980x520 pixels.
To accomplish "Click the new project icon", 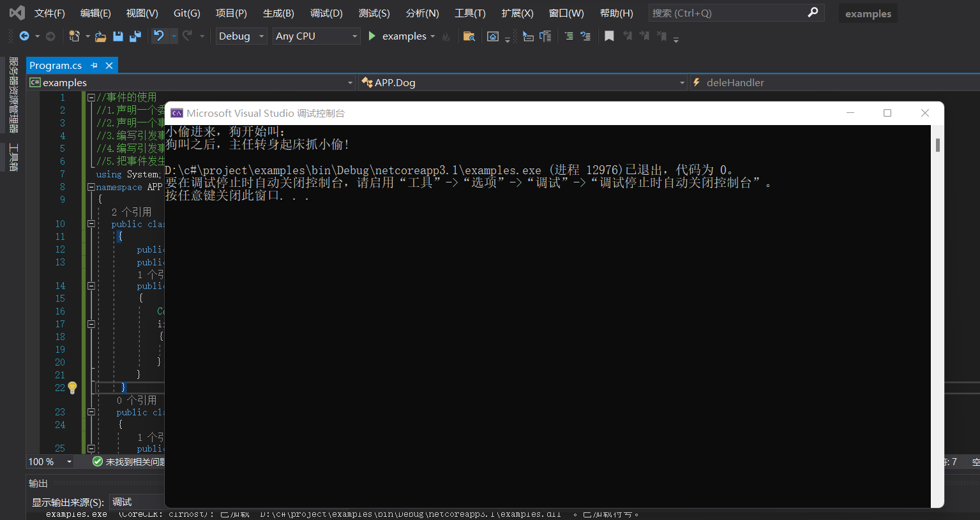I will tap(74, 36).
